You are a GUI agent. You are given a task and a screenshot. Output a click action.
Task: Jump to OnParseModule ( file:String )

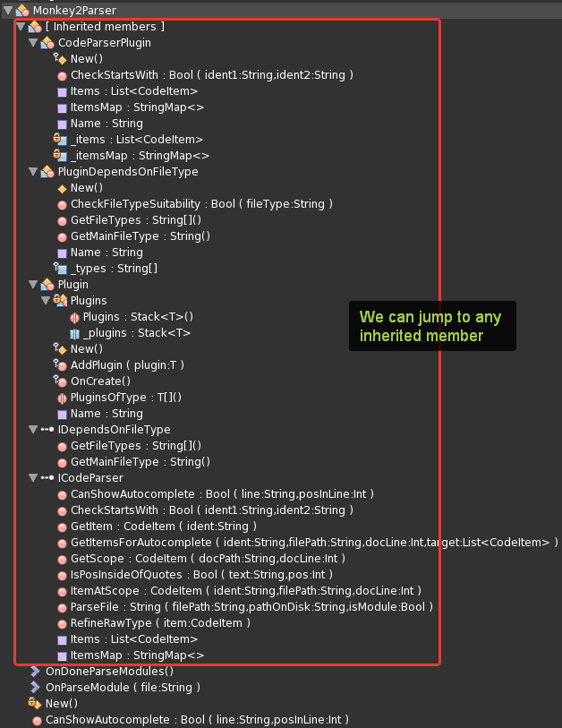pyautogui.click(x=123, y=688)
